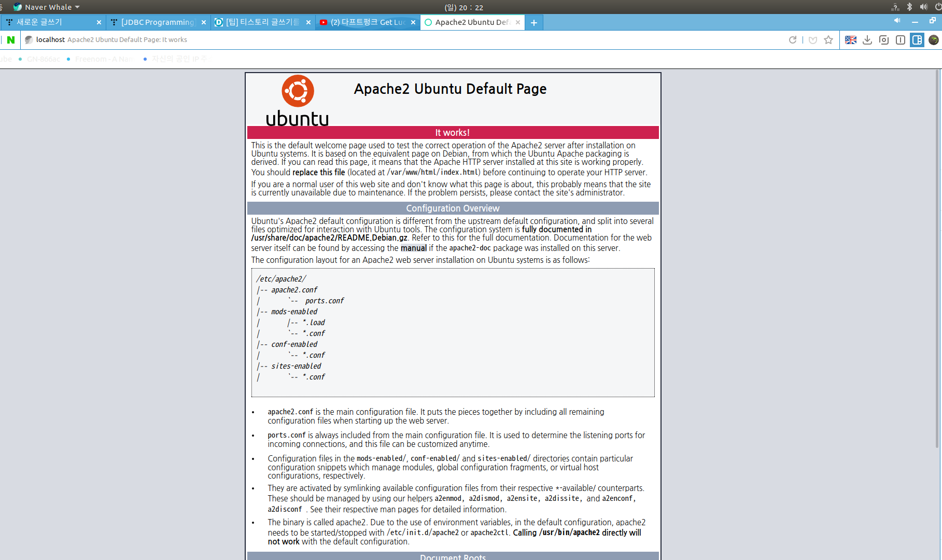This screenshot has height=560, width=942.
Task: Open the Bluetooth indicator
Action: [909, 7]
